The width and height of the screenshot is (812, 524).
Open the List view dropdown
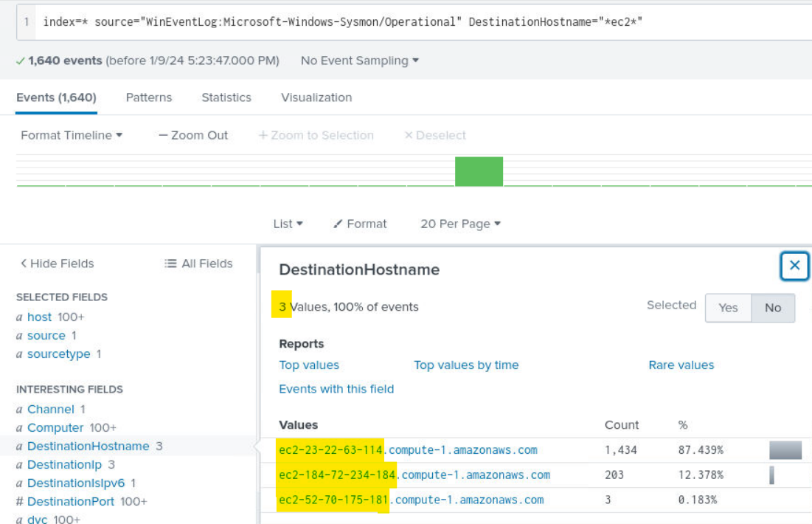tap(288, 224)
